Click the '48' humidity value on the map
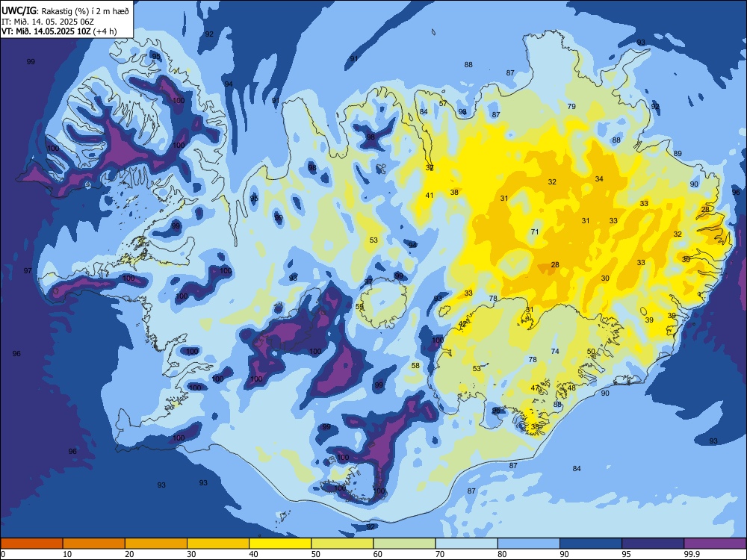The image size is (747, 560). 571,388
